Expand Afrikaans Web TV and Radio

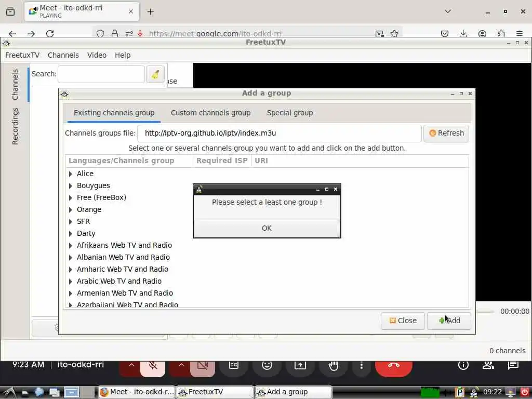(71, 245)
